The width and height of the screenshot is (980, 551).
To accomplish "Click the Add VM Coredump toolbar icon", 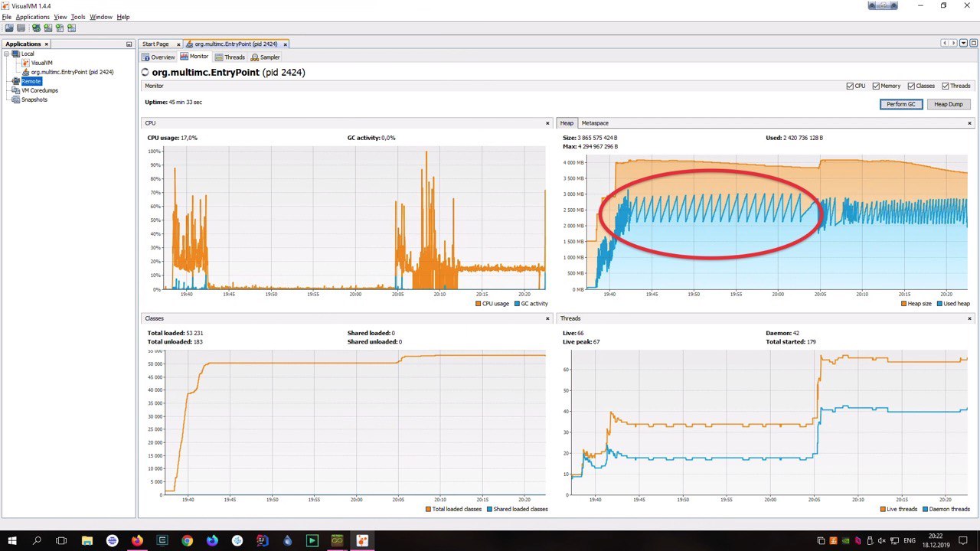I will click(x=60, y=28).
